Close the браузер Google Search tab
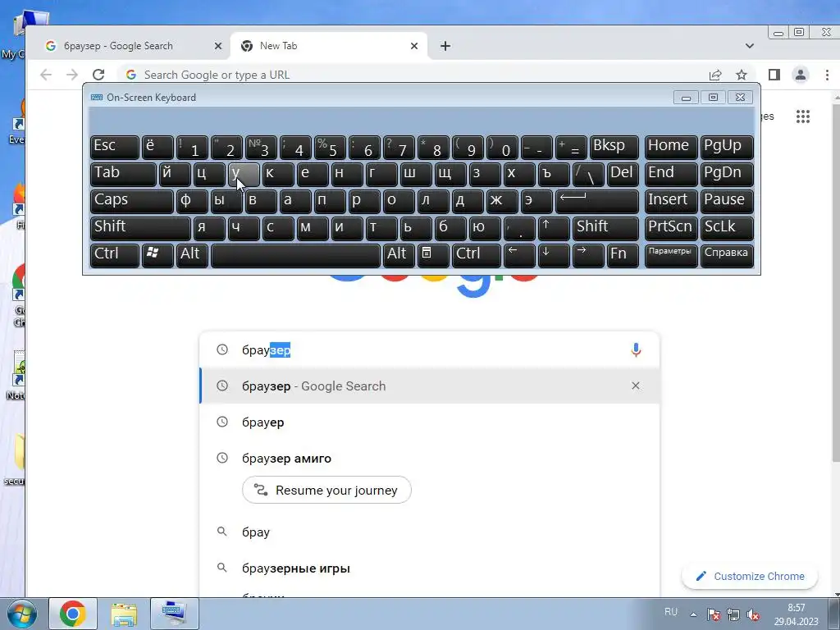This screenshot has height=630, width=840. point(218,46)
